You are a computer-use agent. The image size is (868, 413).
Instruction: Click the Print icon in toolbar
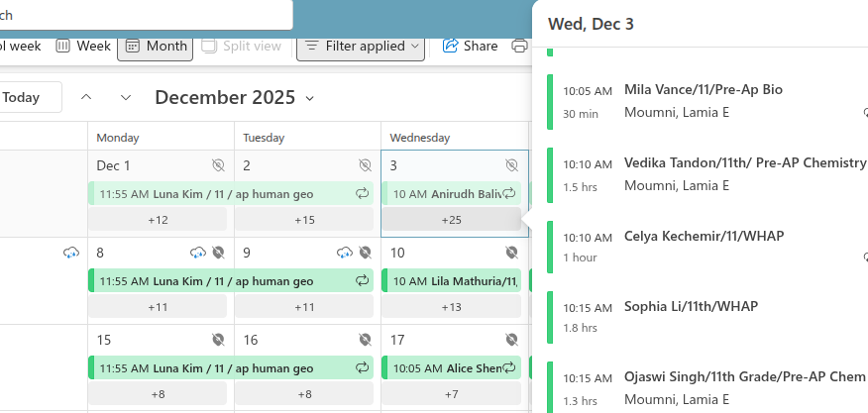(x=519, y=46)
